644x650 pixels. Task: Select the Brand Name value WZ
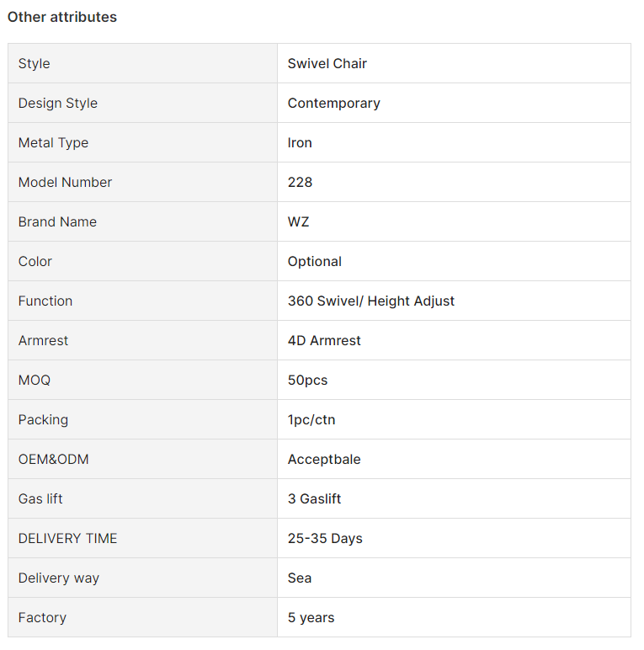pos(298,221)
